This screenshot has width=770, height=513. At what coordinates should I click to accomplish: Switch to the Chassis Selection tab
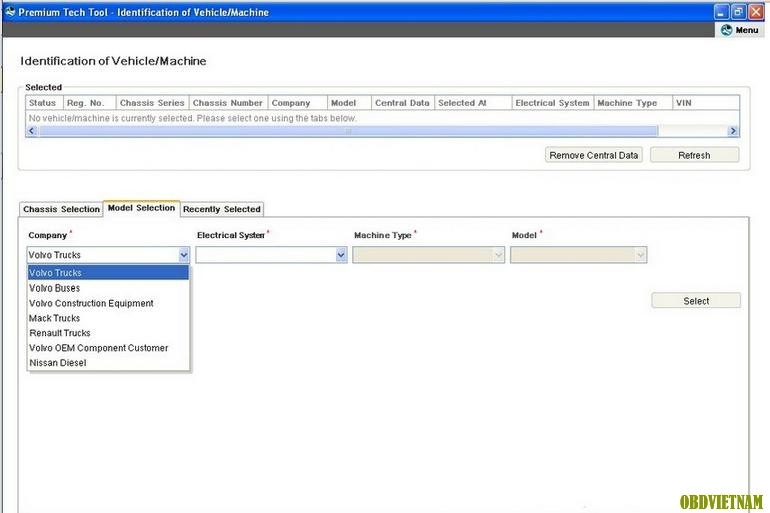(61, 209)
